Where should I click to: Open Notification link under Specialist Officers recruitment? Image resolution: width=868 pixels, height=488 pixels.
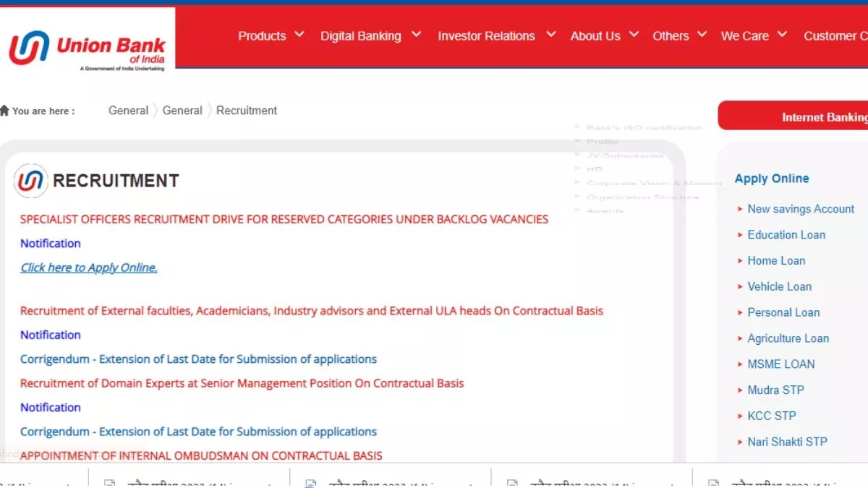click(x=51, y=244)
